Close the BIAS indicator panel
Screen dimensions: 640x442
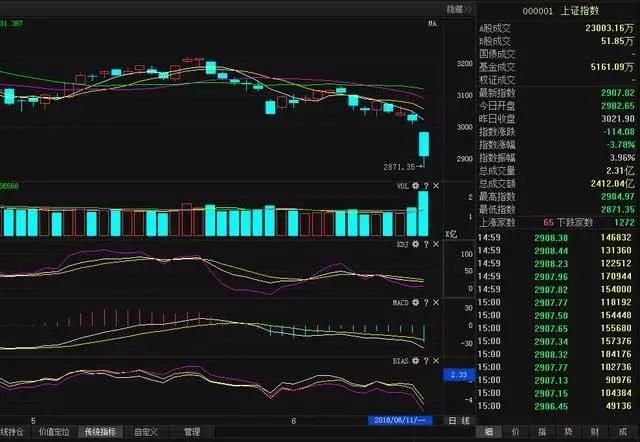(x=436, y=361)
